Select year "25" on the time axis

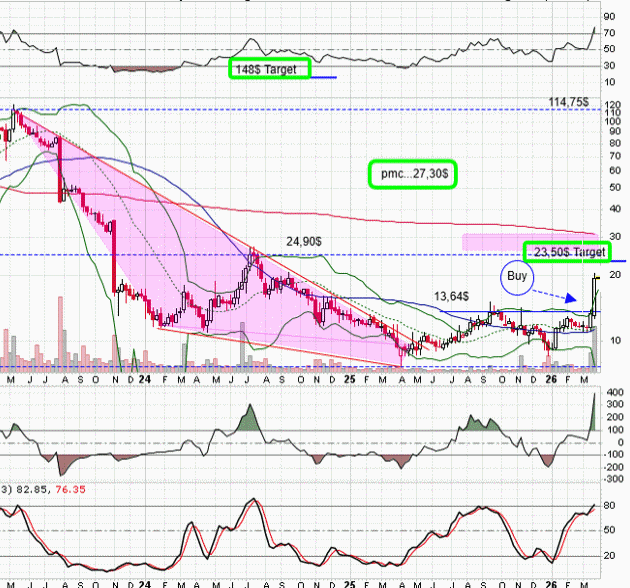[x=348, y=379]
